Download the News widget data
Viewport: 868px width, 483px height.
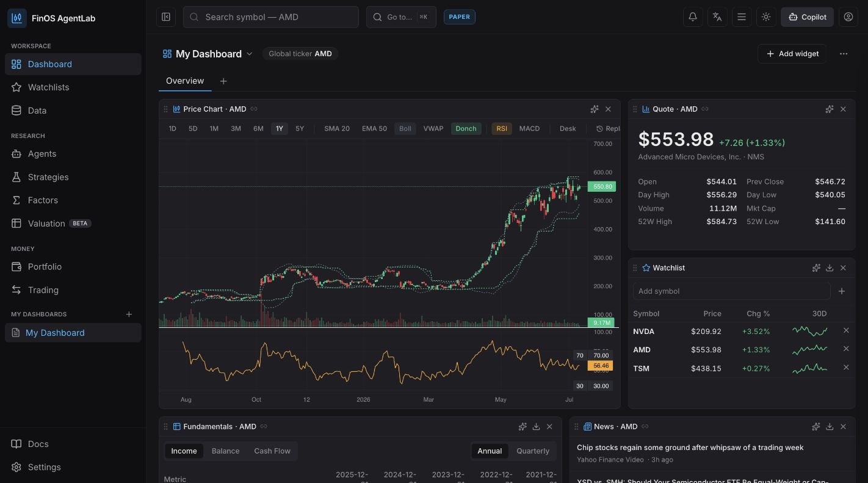click(x=830, y=427)
